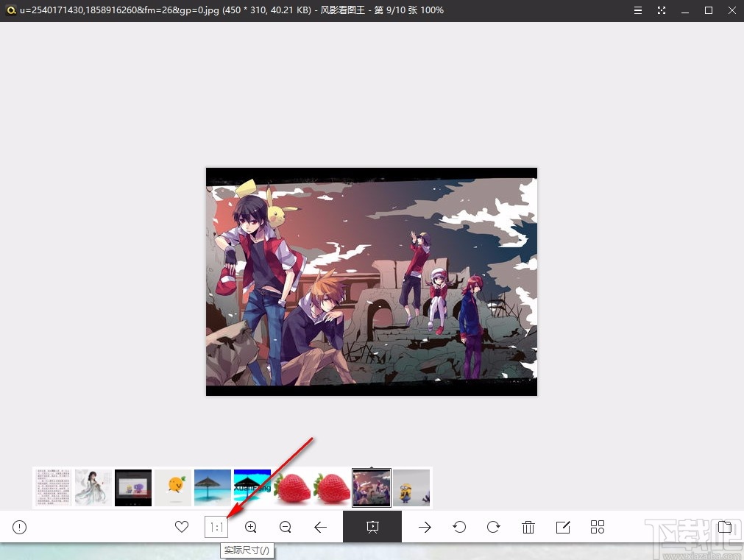Zoom out using the magnifier minus icon
Image resolution: width=744 pixels, height=560 pixels.
pyautogui.click(x=286, y=527)
